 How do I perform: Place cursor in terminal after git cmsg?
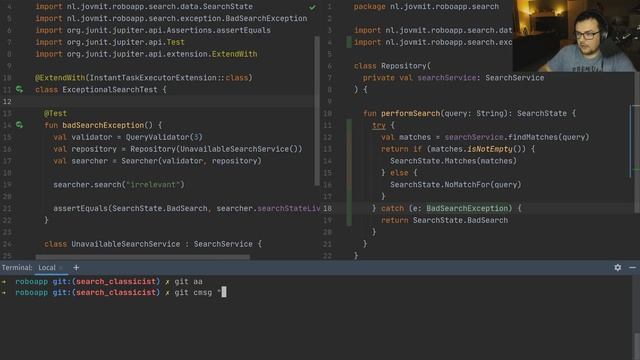point(223,292)
